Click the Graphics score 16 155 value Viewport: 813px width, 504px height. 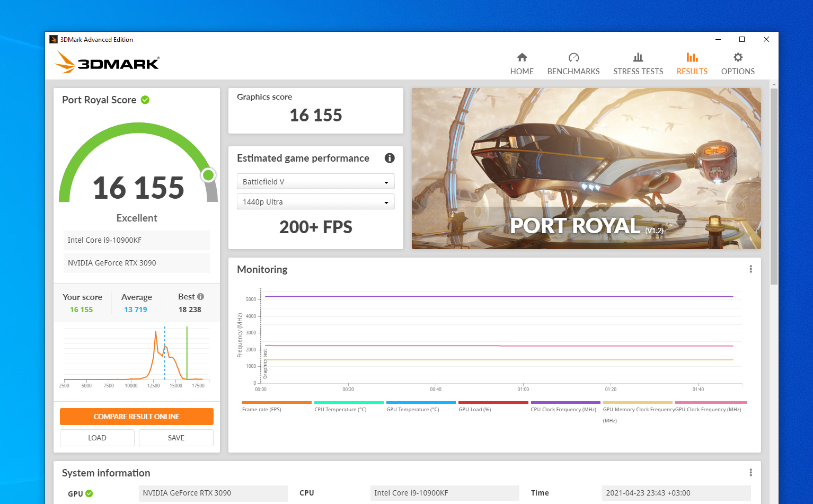[316, 115]
